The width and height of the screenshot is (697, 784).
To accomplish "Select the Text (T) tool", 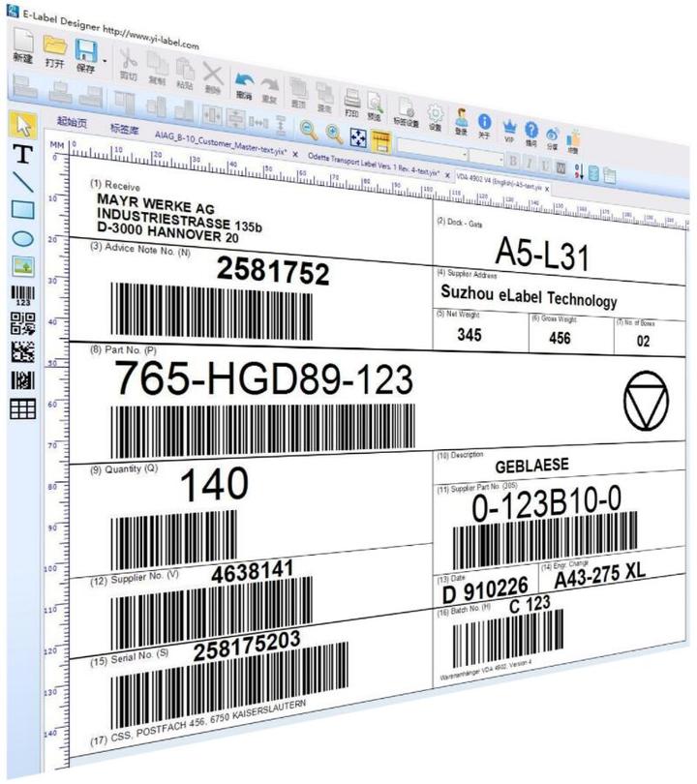I will coord(23,154).
